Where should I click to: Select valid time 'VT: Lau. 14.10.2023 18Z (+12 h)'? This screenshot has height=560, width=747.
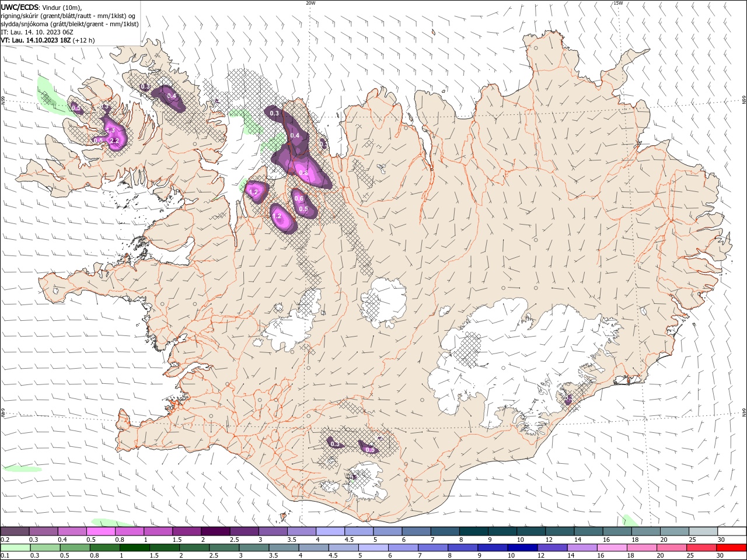(48, 40)
